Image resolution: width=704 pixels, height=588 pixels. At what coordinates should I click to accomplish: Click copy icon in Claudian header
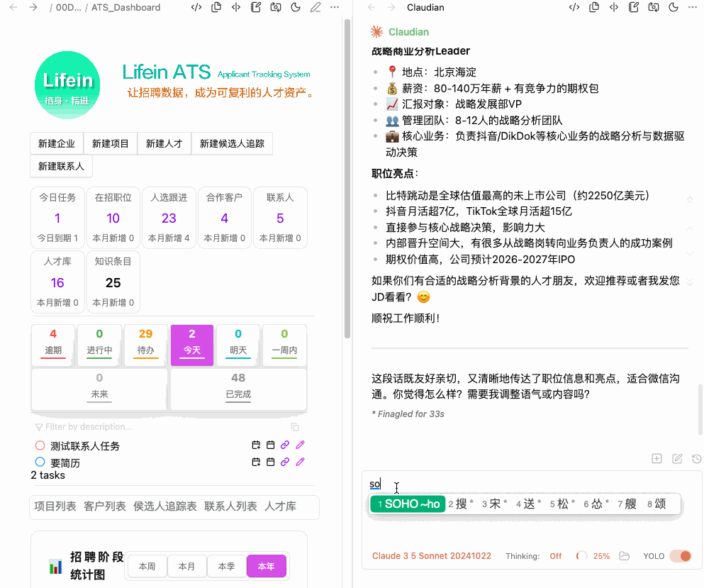click(594, 7)
